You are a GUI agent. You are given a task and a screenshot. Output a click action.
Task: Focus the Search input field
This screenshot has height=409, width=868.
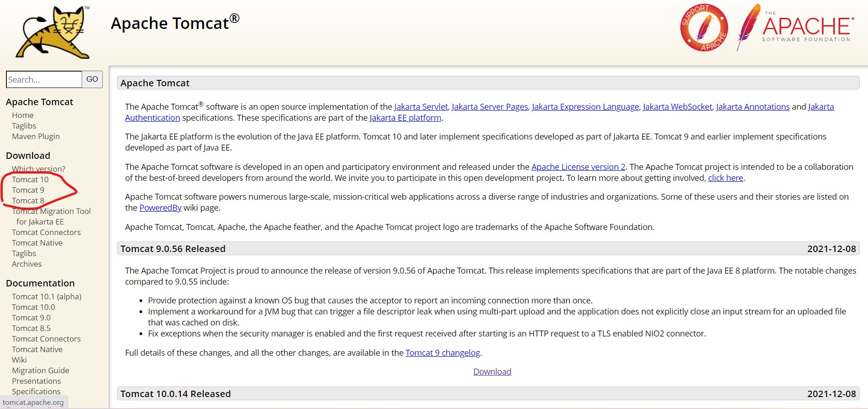(44, 79)
